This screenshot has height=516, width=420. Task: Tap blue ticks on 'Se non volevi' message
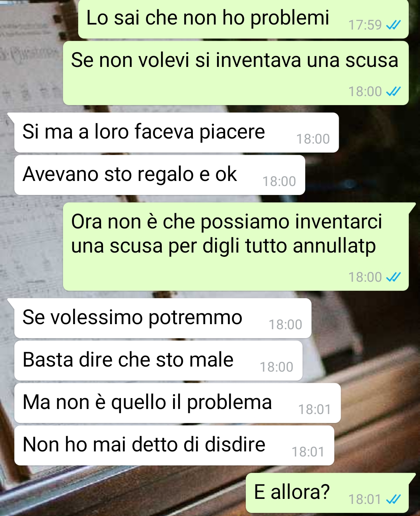[393, 91]
